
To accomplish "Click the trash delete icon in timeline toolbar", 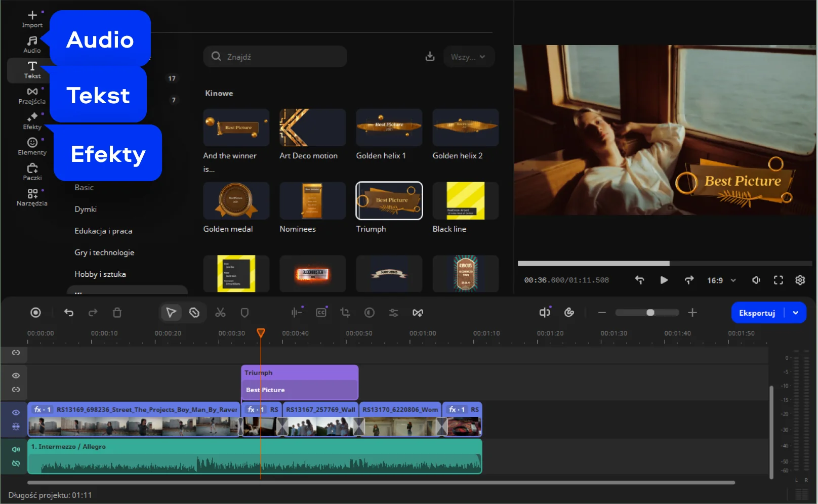I will [117, 313].
